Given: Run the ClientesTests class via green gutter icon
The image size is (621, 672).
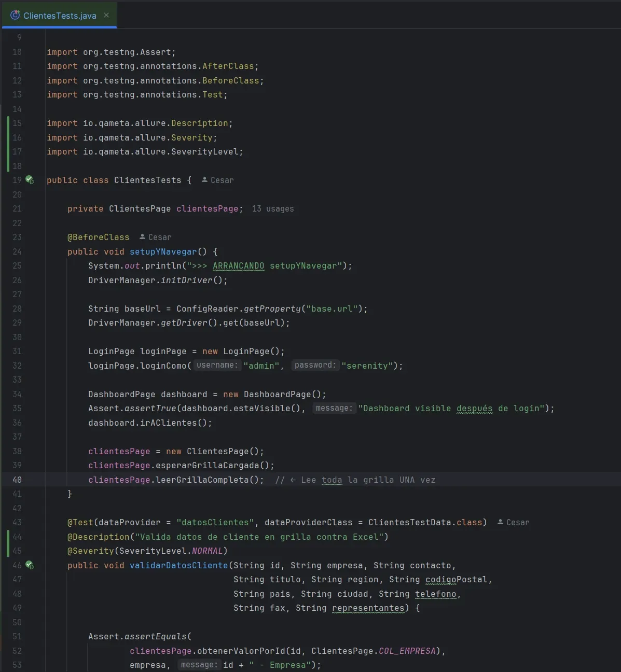Looking at the screenshot, I should 30,179.
